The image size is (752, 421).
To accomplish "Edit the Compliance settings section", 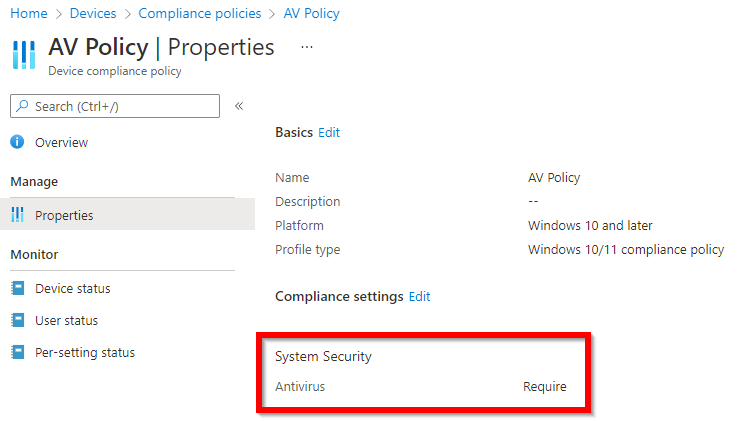I will pyautogui.click(x=420, y=296).
